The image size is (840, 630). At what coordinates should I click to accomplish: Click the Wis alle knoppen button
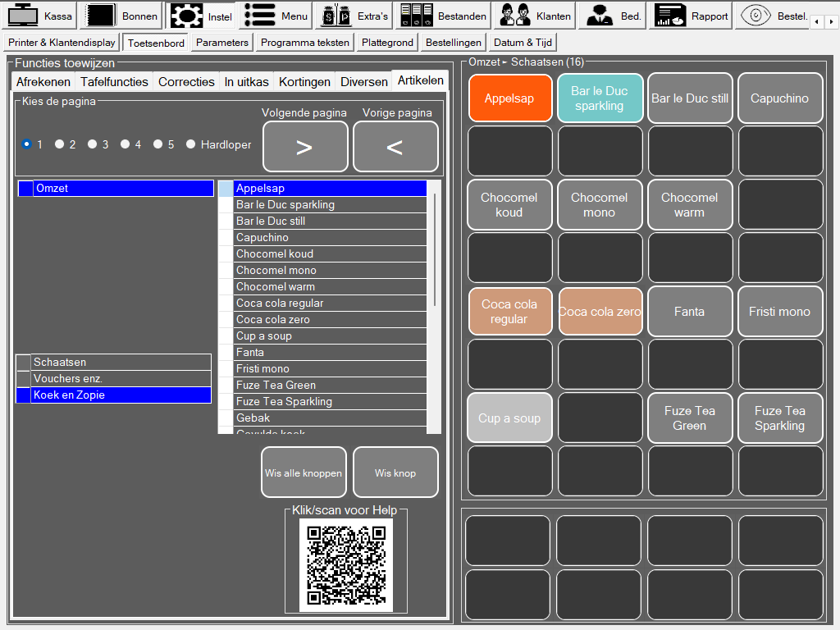click(303, 472)
